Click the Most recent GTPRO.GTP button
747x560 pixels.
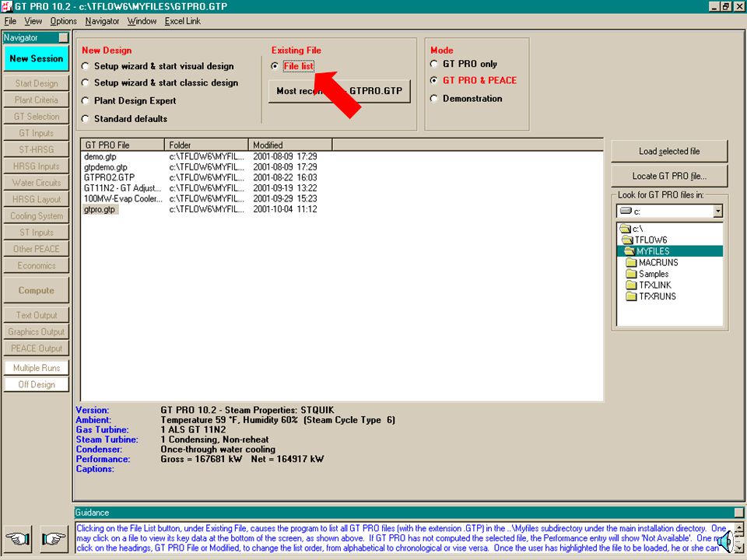click(339, 91)
